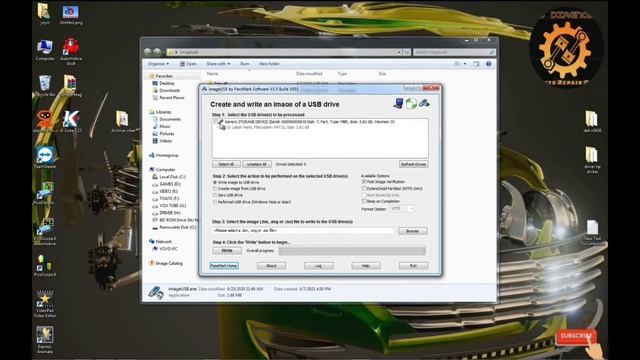Toggle the Explorer preview pane icon

(x=476, y=64)
